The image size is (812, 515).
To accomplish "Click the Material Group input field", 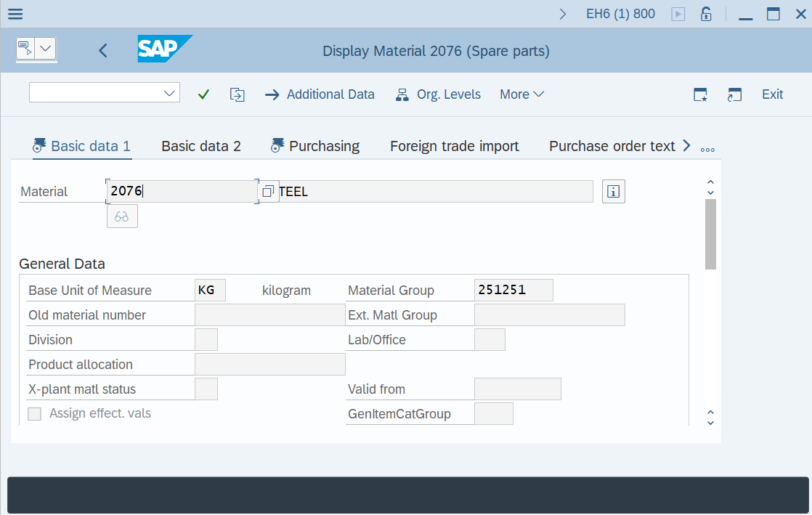I will [513, 291].
